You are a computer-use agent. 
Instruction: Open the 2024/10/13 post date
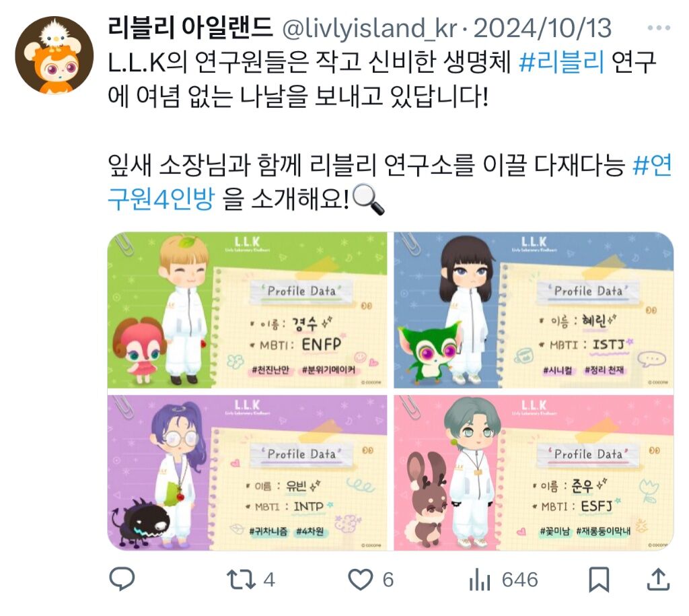[543, 28]
